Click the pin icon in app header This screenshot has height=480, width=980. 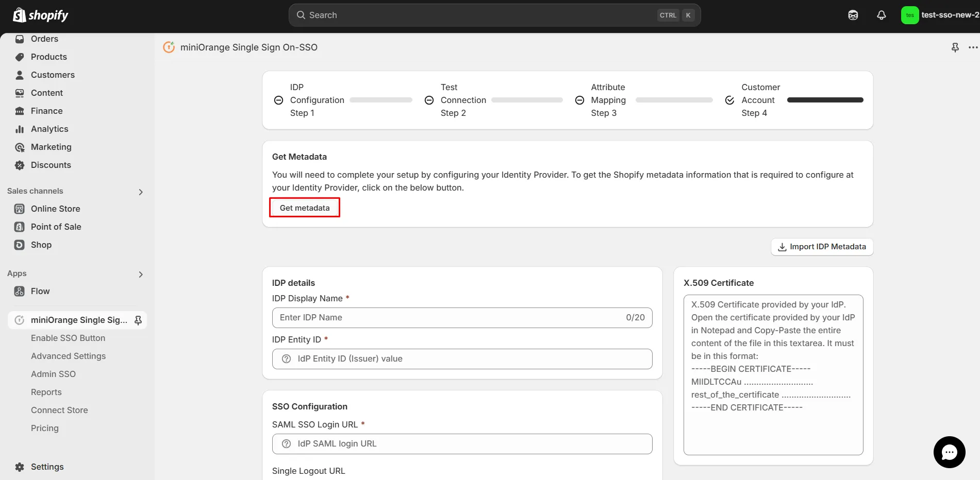point(955,47)
